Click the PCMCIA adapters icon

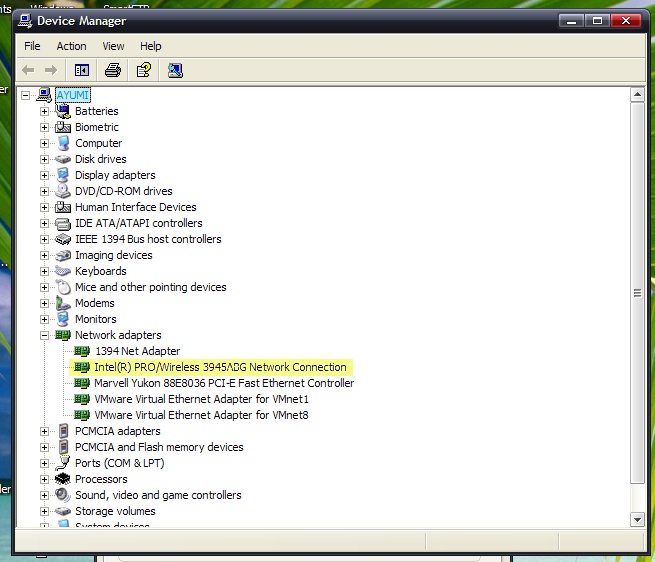pos(63,431)
